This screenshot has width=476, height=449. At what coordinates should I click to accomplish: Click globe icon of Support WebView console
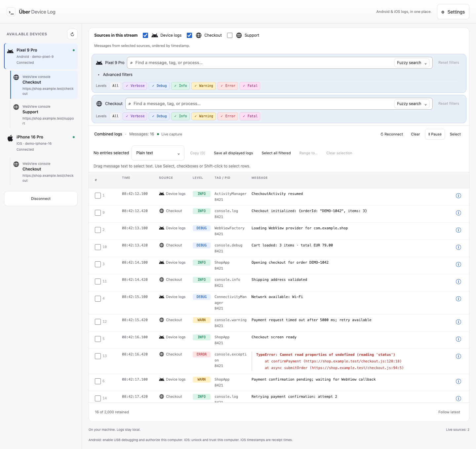[16, 107]
